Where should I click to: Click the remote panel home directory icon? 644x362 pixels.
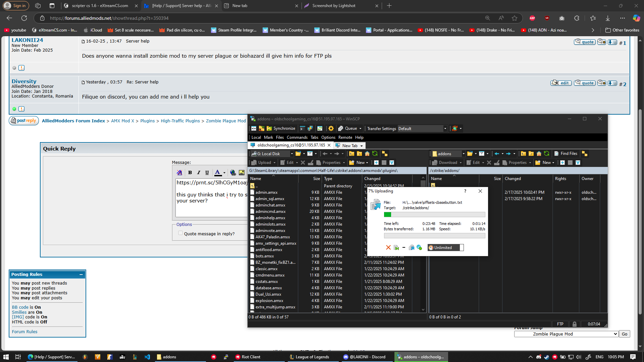coord(539,154)
